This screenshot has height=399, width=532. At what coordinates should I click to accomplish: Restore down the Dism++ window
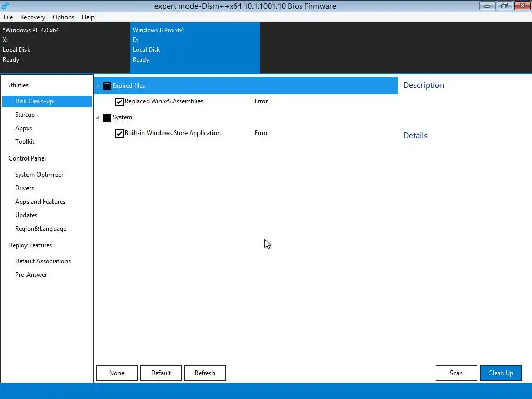[x=504, y=6]
